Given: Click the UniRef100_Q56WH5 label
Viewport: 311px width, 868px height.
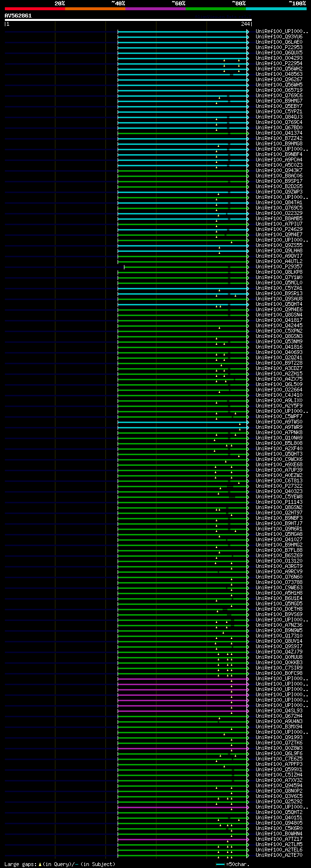Looking at the screenshot, I should tap(279, 85).
